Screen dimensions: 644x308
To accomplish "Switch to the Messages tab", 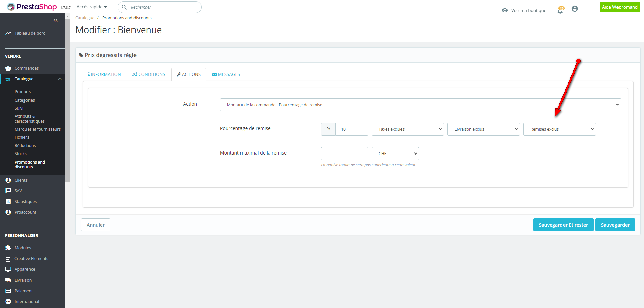I will tap(226, 74).
